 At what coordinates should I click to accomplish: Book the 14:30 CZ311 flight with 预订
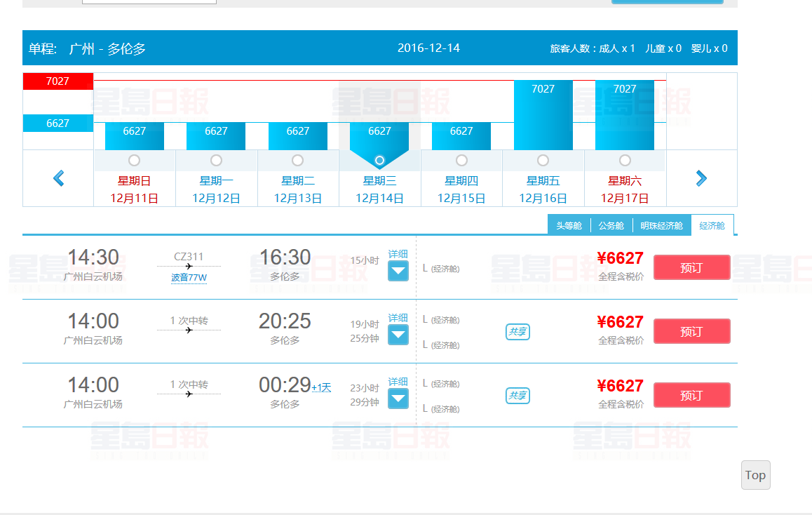(x=691, y=267)
